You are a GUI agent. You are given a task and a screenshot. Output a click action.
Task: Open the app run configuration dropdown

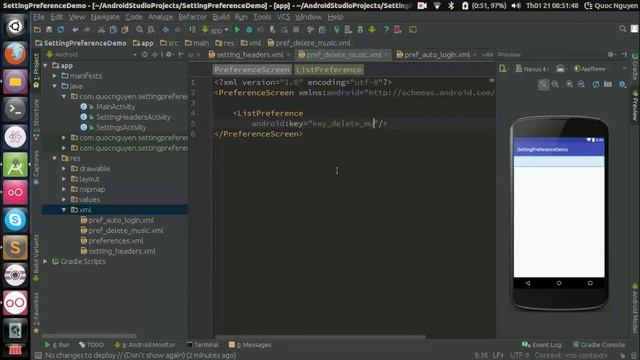[215, 30]
